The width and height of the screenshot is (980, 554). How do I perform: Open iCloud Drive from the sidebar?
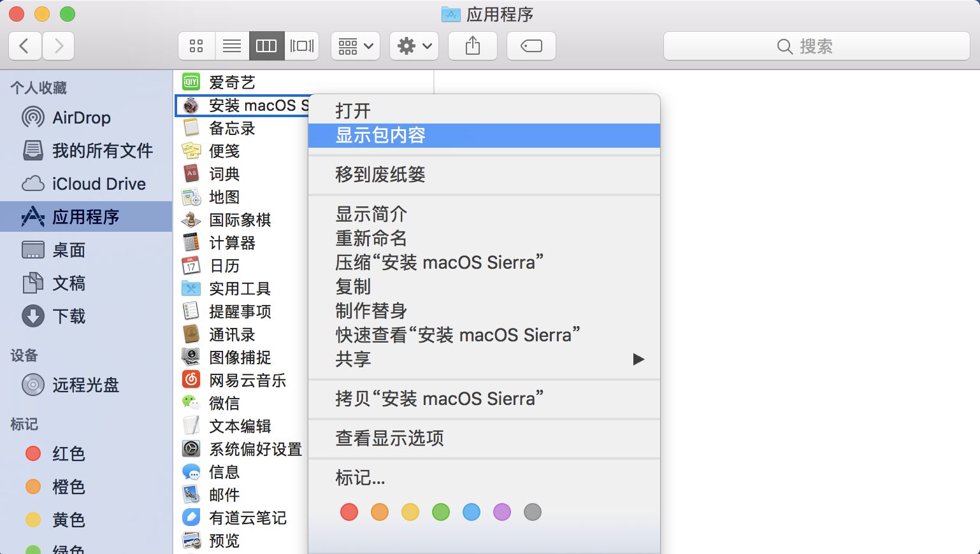point(98,183)
